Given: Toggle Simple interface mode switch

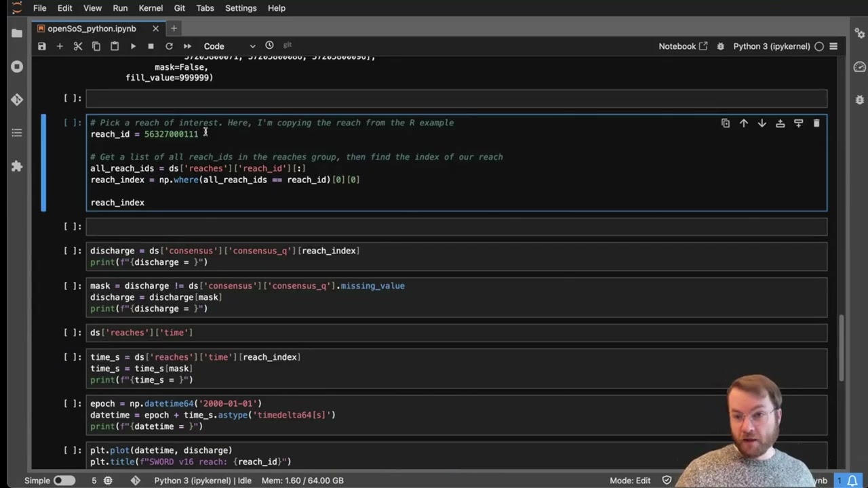Looking at the screenshot, I should click(x=64, y=481).
